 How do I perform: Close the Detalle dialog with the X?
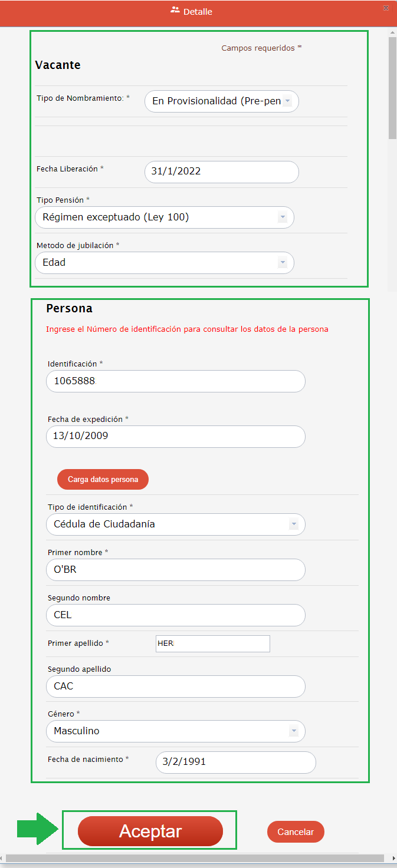pos(386,8)
